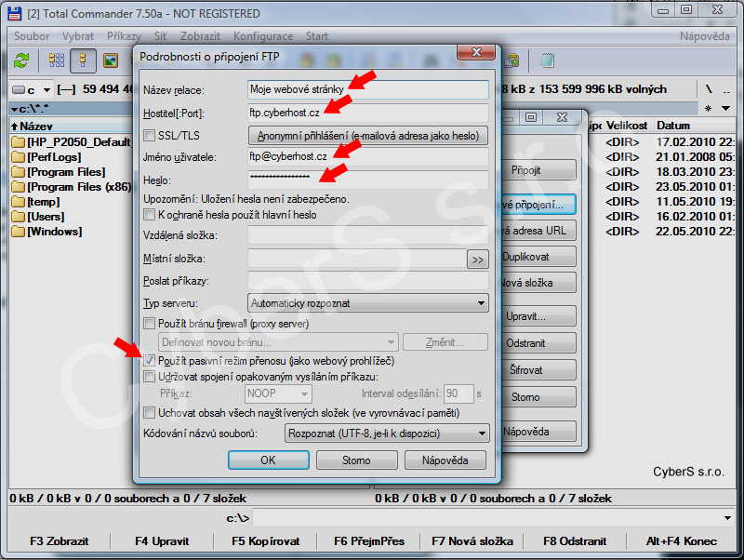The width and height of the screenshot is (744, 560).
Task: Expand the command line history dropdown
Action: click(x=727, y=518)
